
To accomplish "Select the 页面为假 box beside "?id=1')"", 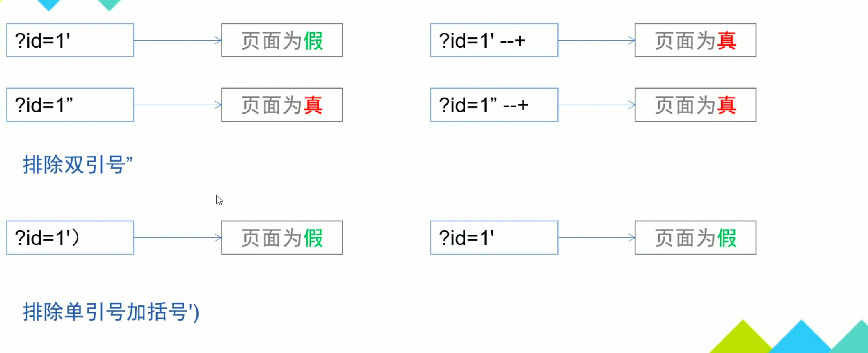I will tap(282, 238).
